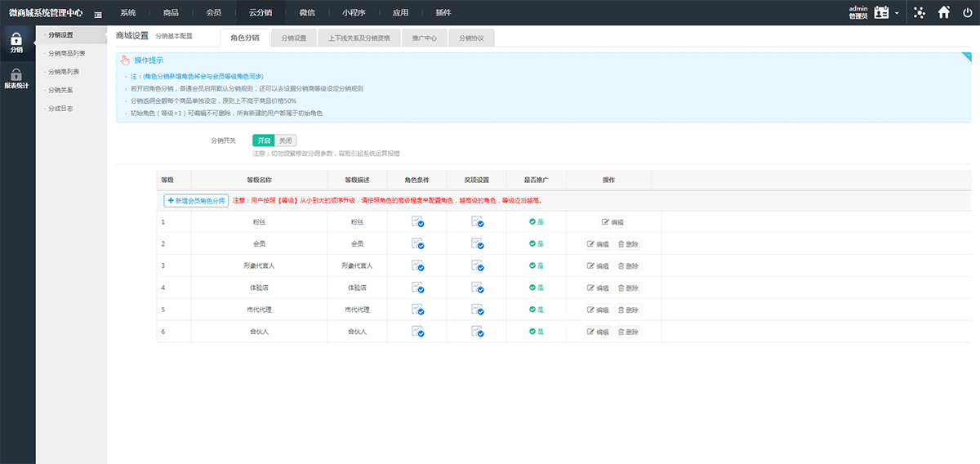Toggle the sidebar collapse icon beside 微商城系统管理中心
Image resolution: width=980 pixels, height=464 pixels.
98,13
